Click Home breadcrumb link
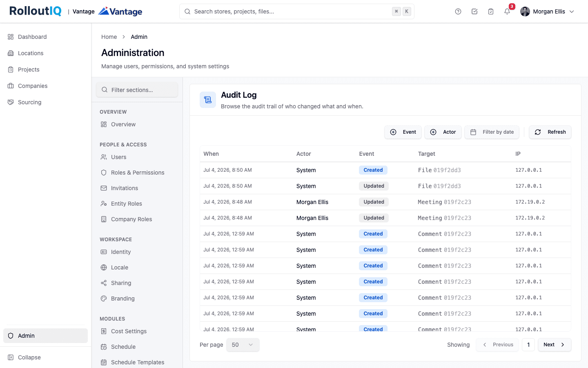This screenshot has width=588, height=368. pos(109,37)
